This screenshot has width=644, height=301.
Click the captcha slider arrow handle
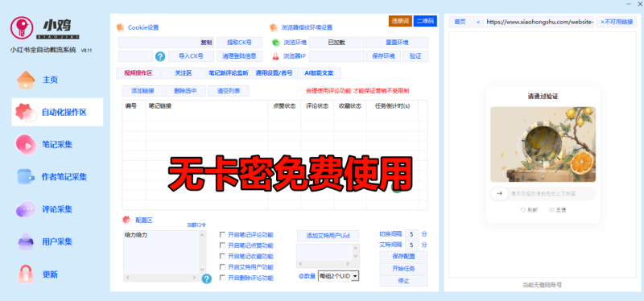pos(499,194)
